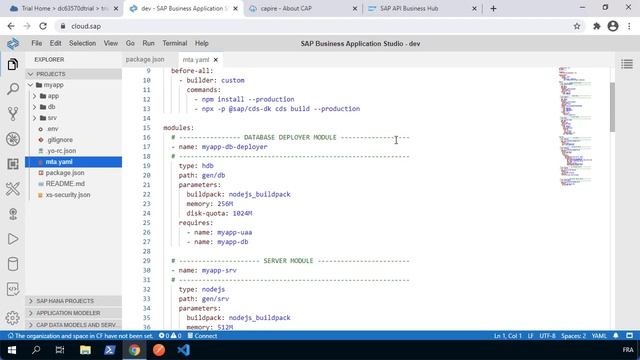Open the deployment icon below crossed tools
Image resolution: width=640 pixels, height=360 pixels.
[x=13, y=214]
